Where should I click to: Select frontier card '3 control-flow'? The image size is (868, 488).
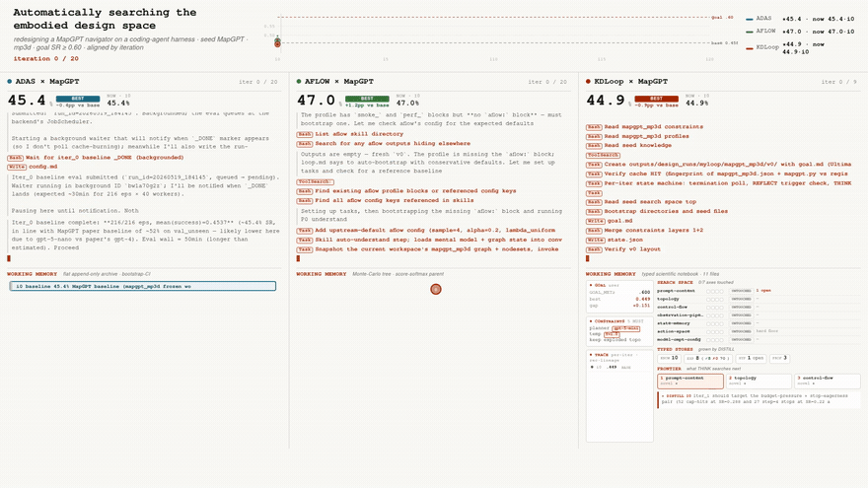(x=827, y=381)
